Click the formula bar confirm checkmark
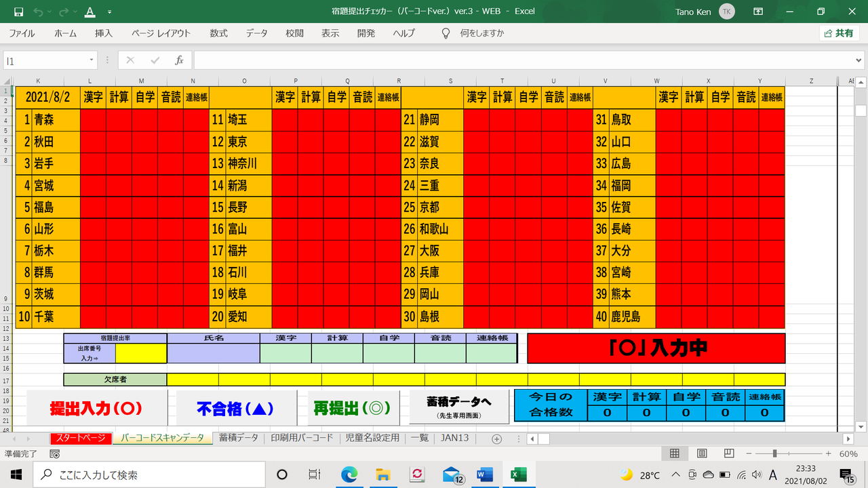 (x=155, y=60)
